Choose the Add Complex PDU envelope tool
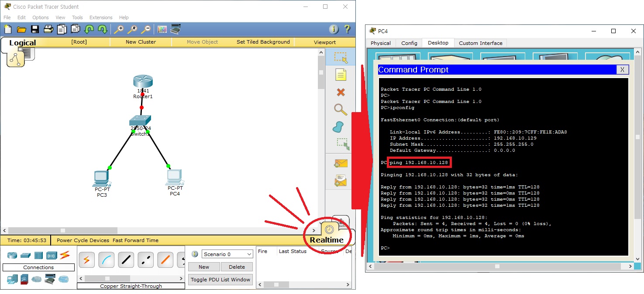 (341, 180)
